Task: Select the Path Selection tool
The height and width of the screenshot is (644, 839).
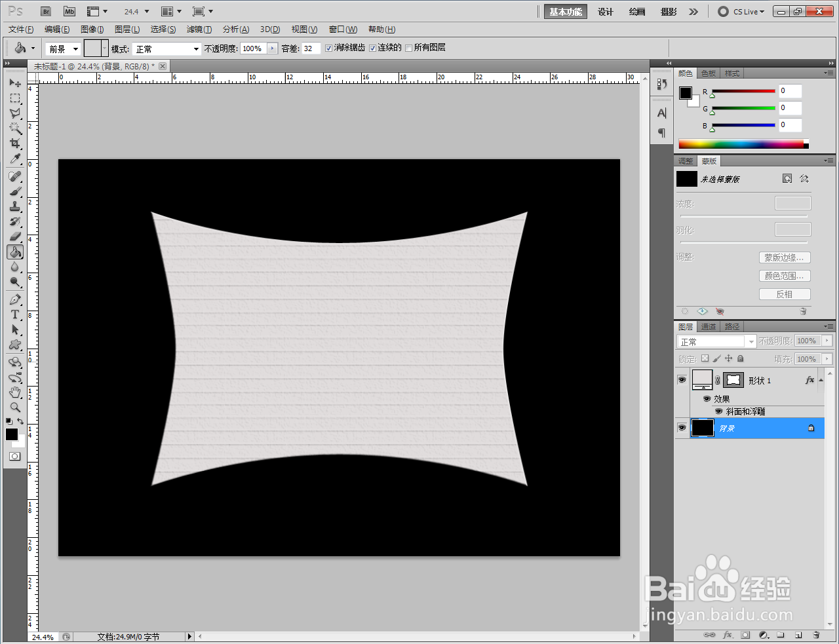Action: [15, 330]
